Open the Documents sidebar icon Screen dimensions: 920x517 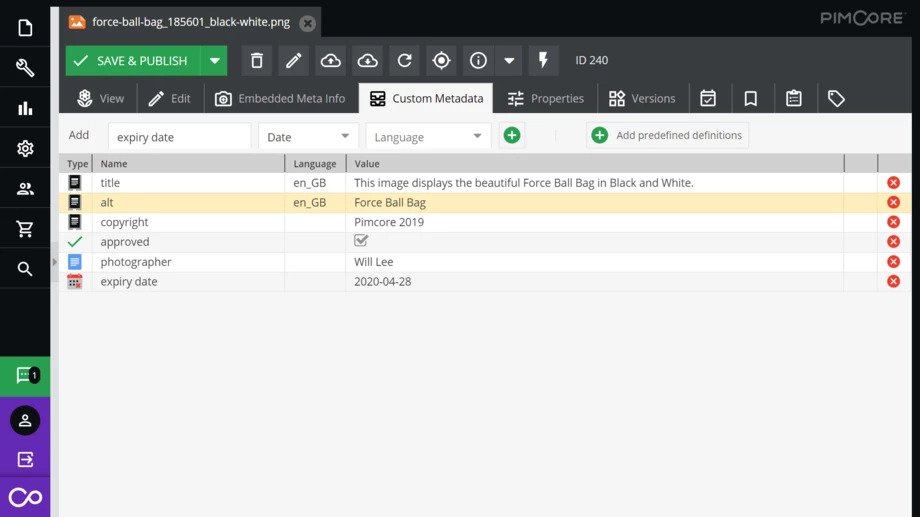coord(25,28)
